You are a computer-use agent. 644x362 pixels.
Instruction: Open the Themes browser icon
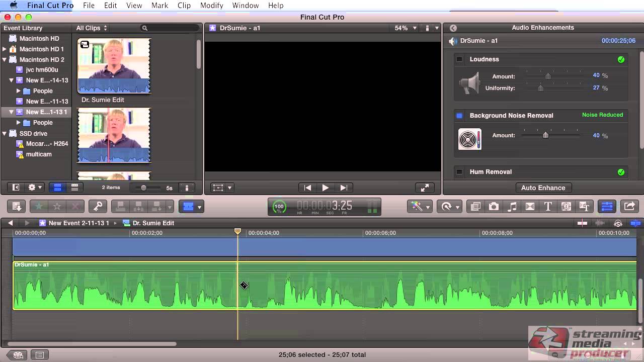point(584,206)
